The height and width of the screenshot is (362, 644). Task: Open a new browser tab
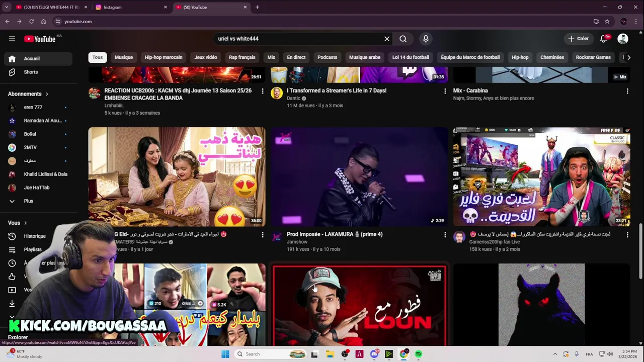click(x=257, y=7)
